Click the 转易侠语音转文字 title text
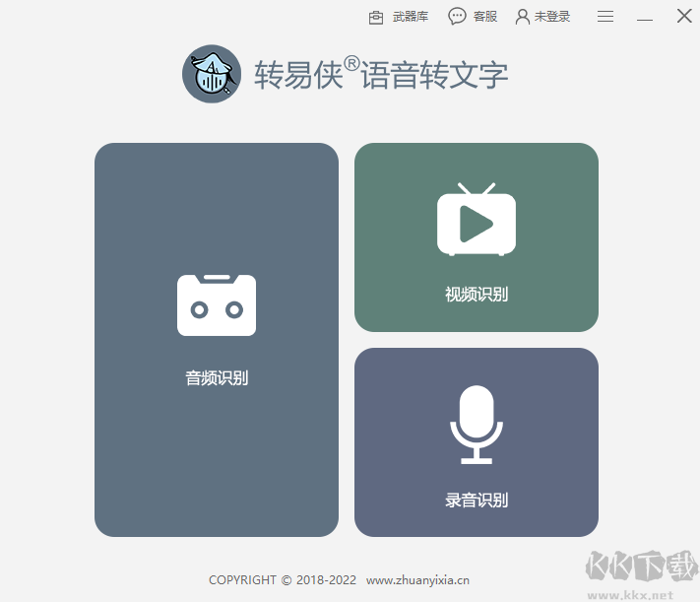 coord(381,74)
